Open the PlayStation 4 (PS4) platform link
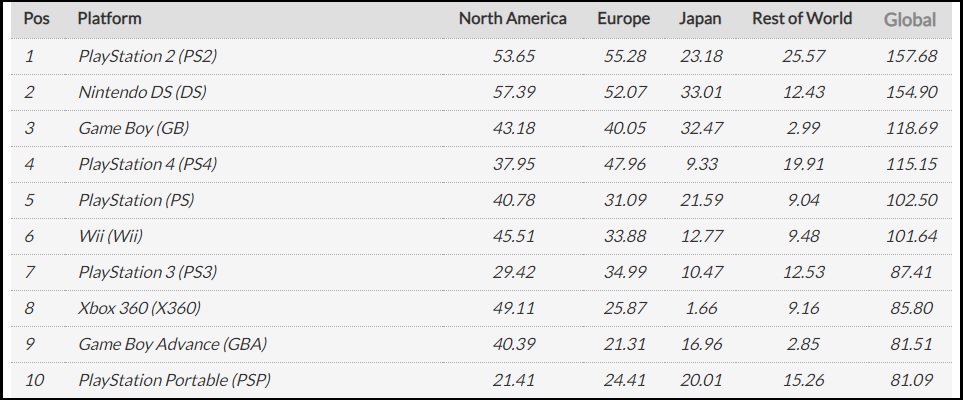This screenshot has width=963, height=400. tap(147, 164)
